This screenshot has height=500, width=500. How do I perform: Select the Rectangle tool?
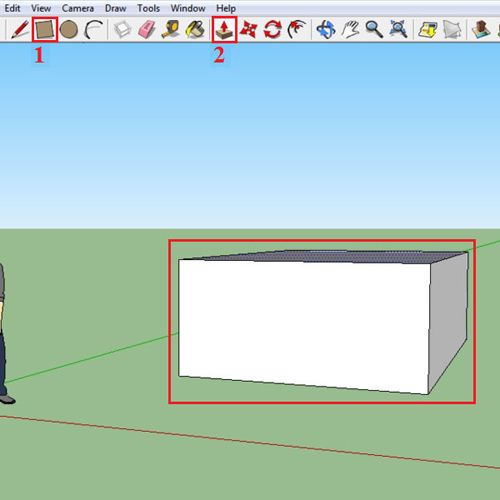pyautogui.click(x=45, y=30)
